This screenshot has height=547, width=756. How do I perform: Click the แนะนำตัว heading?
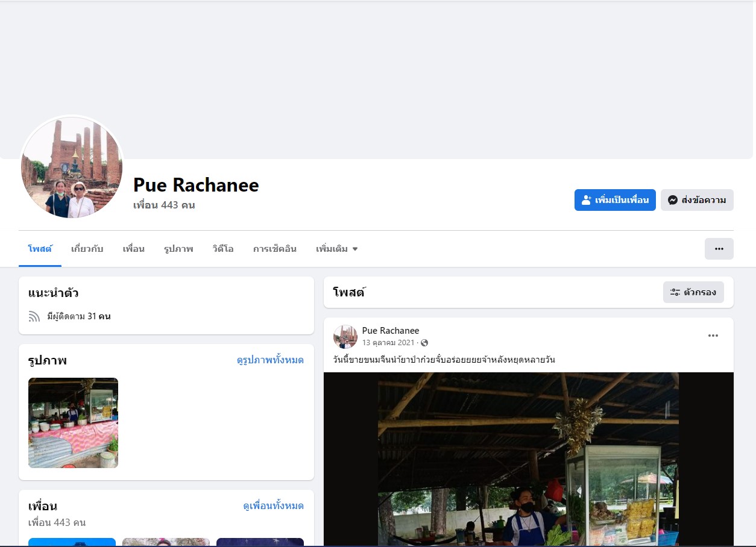tap(53, 293)
